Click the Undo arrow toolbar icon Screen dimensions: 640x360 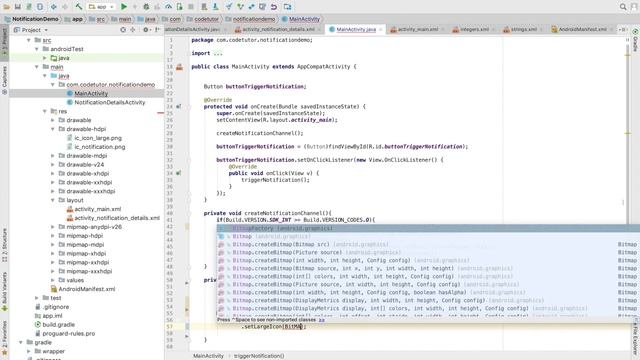pyautogui.click(x=274, y=7)
